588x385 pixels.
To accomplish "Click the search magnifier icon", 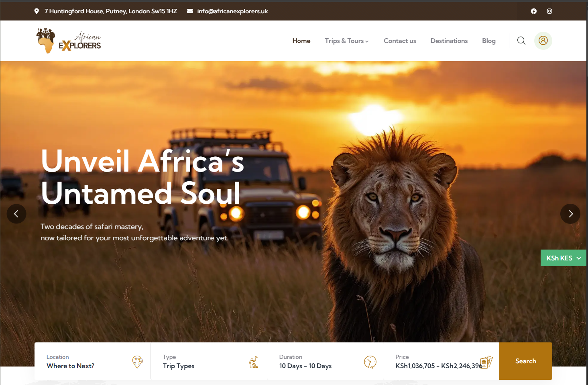I will (x=521, y=41).
